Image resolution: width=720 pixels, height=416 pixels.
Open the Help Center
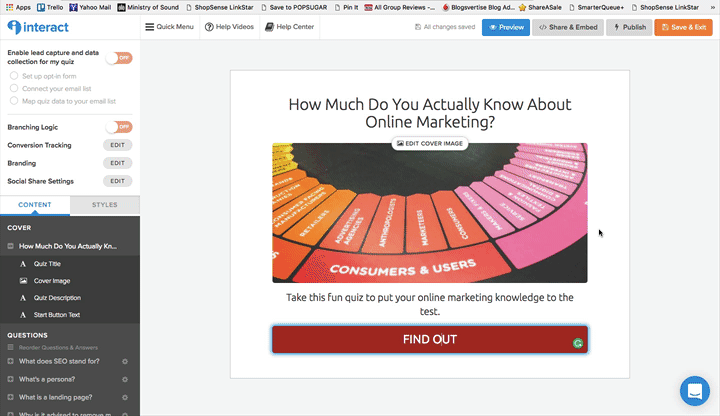pyautogui.click(x=290, y=27)
